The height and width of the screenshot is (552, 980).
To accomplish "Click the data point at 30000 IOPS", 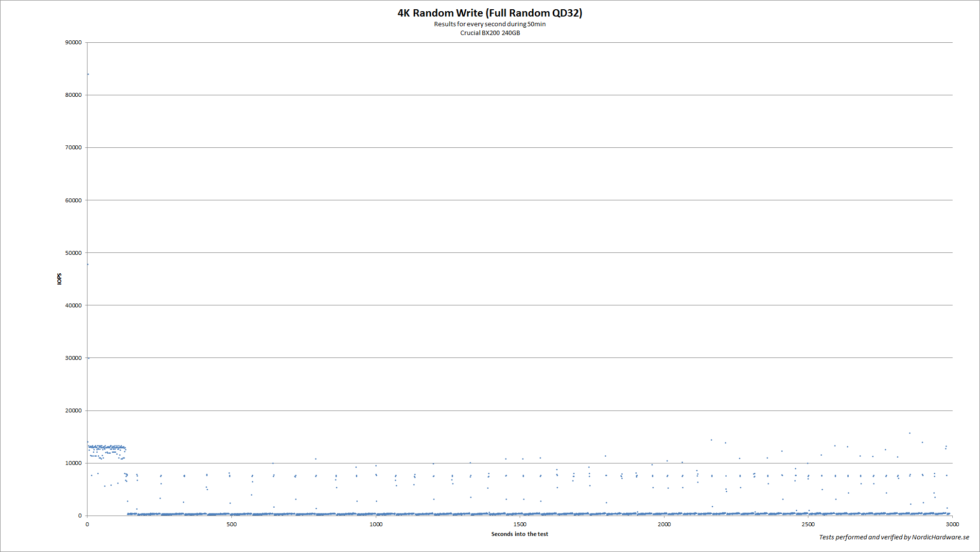I will (x=88, y=358).
